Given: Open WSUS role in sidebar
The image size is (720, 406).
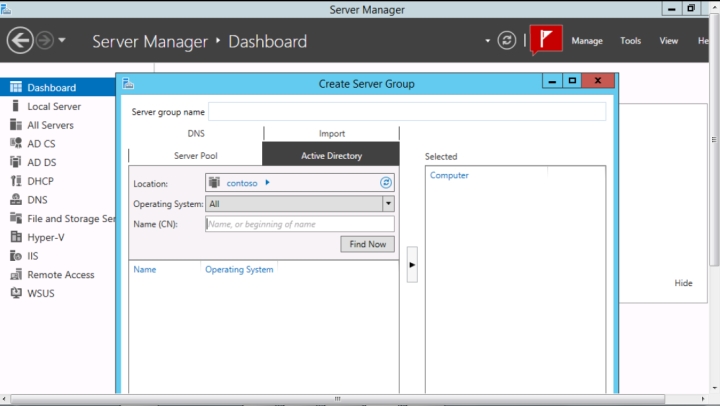Looking at the screenshot, I should (x=41, y=293).
